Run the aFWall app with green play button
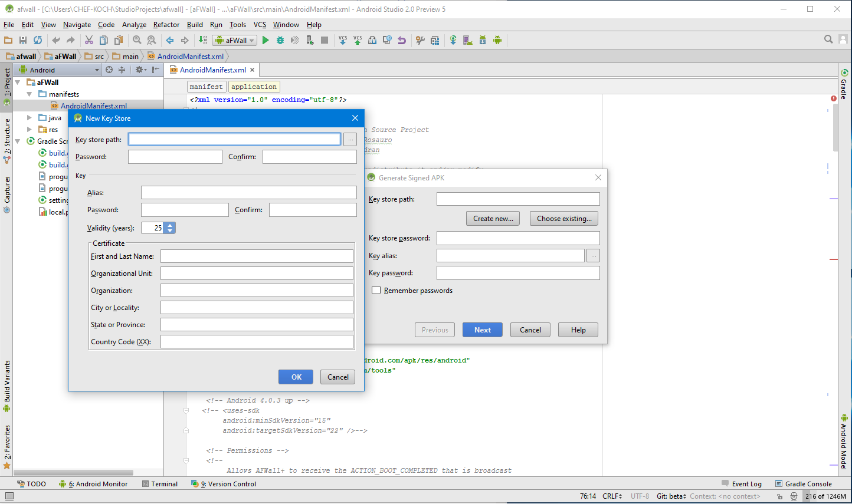 tap(266, 40)
